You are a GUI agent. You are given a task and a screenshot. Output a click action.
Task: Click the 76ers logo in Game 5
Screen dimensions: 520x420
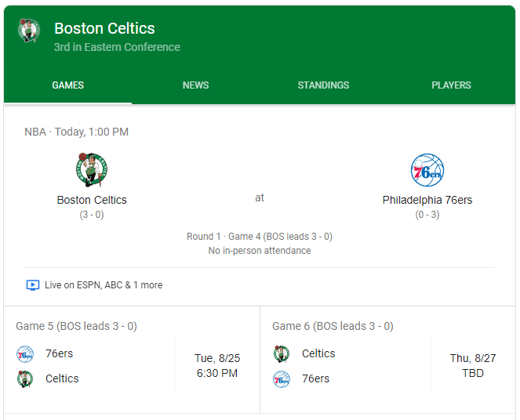tap(25, 354)
